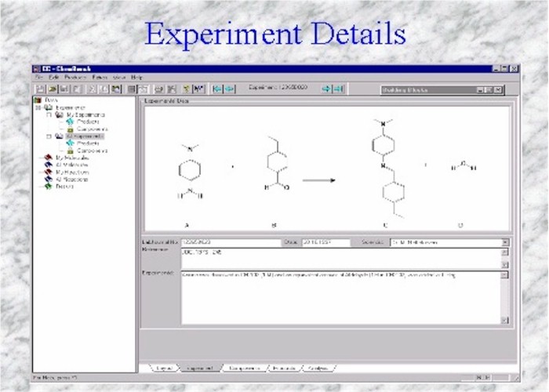Switch to the Components tab
This screenshot has width=549, height=392.
pos(243,368)
